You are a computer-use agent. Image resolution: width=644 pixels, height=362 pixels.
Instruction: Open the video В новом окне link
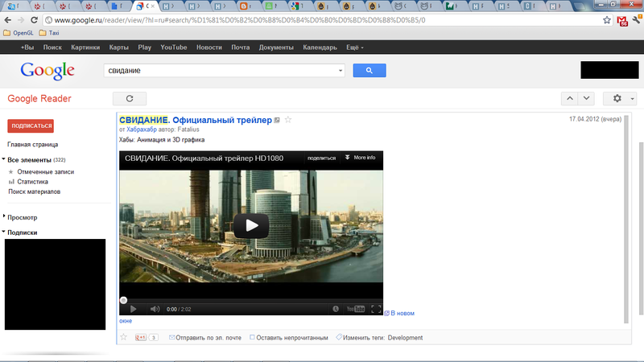(x=402, y=313)
